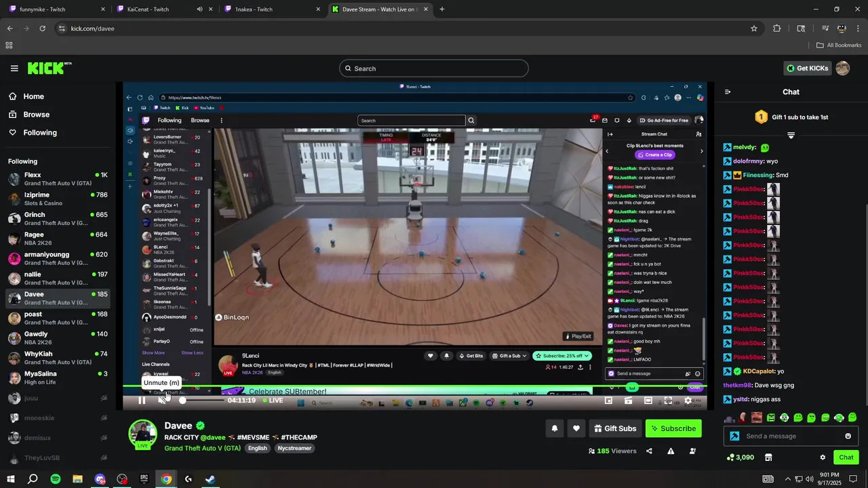868x488 pixels.
Task: Pause the Davee stream playback
Action: point(142,401)
